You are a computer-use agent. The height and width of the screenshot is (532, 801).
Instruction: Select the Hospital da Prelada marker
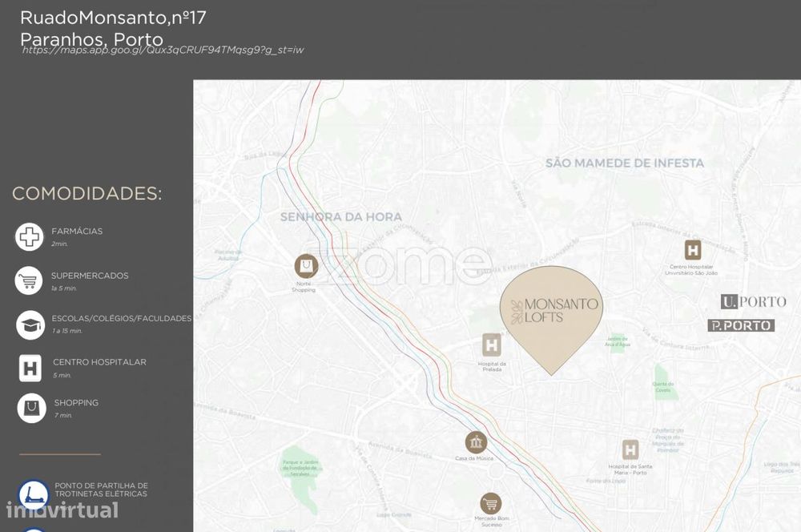[492, 345]
